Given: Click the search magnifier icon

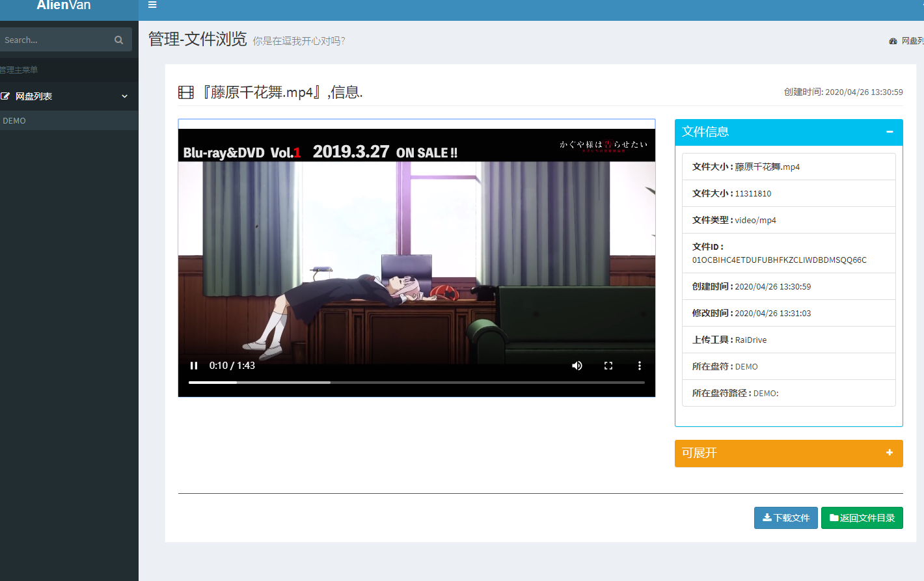Looking at the screenshot, I should [x=118, y=40].
